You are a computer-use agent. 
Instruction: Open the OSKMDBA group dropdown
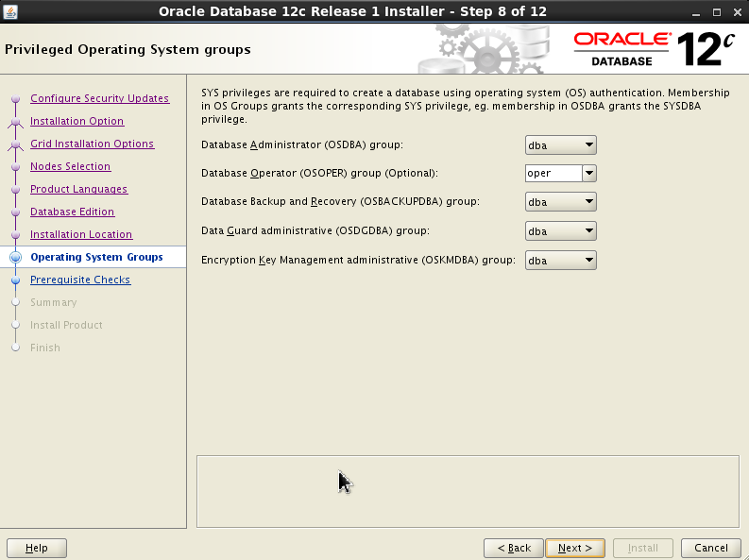tap(560, 261)
